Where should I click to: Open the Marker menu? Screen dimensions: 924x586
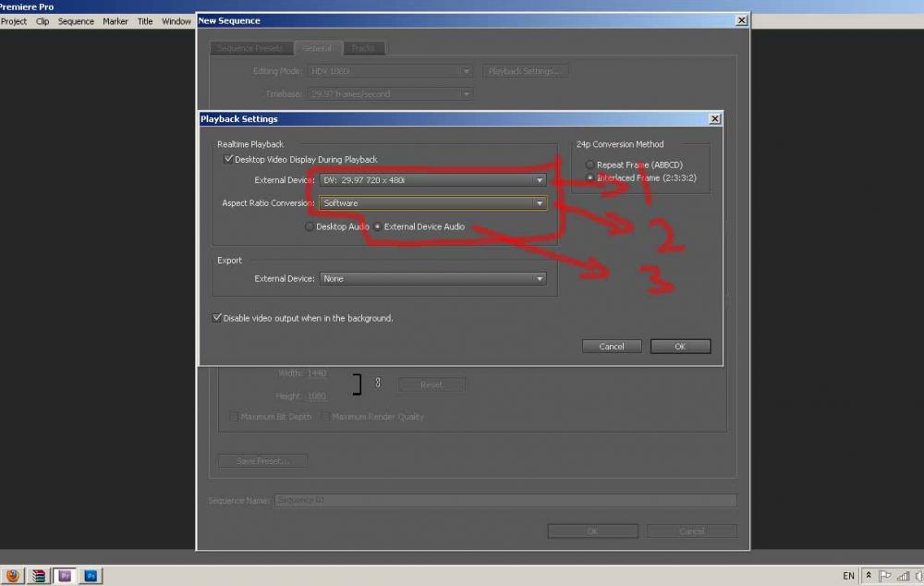(115, 21)
